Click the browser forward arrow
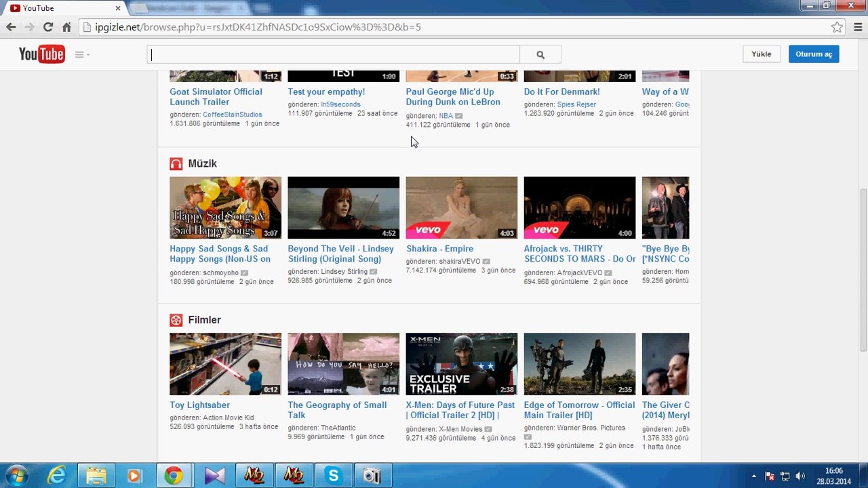This screenshot has width=868, height=488. click(29, 27)
